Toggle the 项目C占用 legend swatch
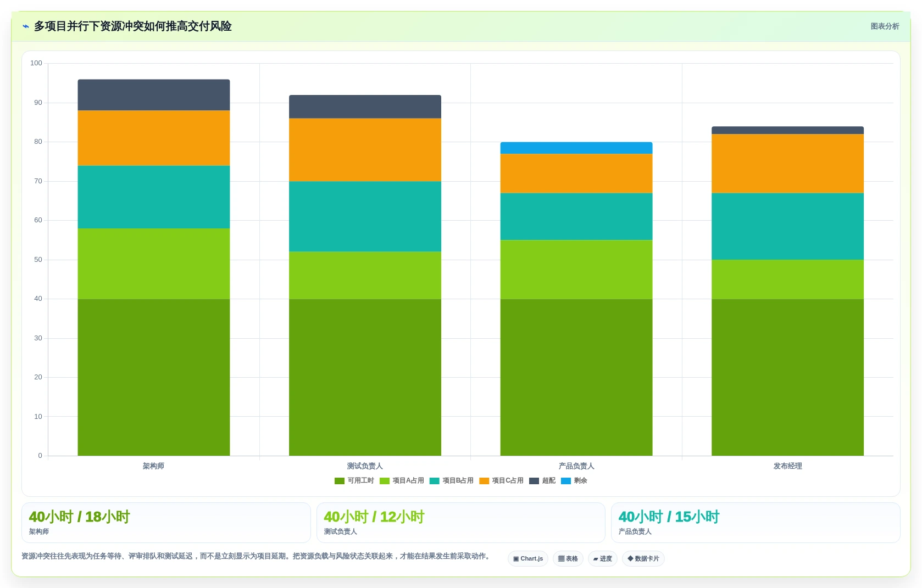 point(484,481)
